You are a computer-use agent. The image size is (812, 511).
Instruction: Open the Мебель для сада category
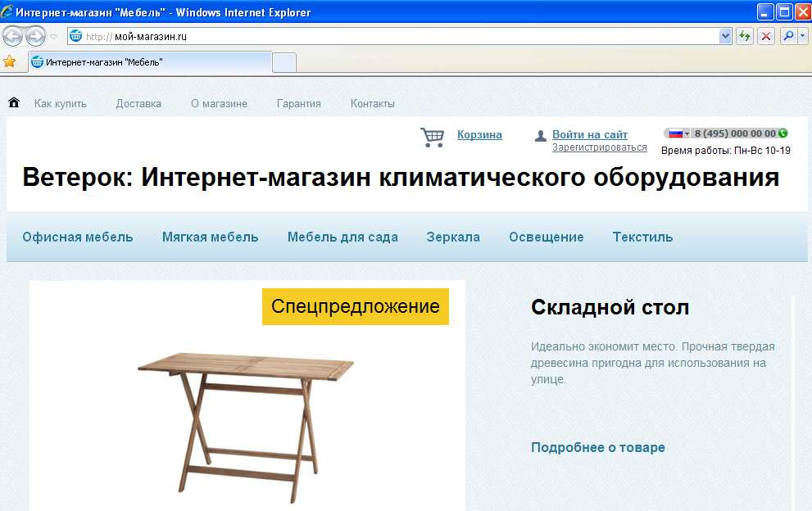342,237
